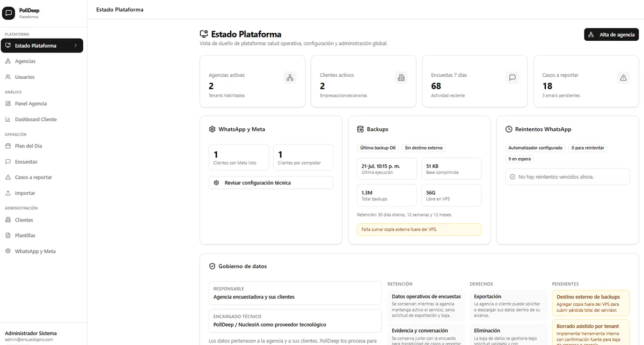Click the Backups database icon

[361, 129]
